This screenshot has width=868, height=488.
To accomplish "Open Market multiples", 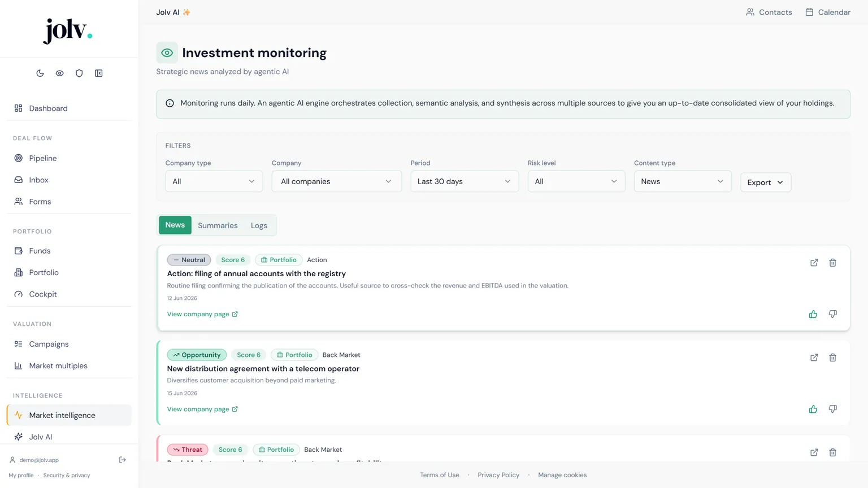I will point(69,366).
